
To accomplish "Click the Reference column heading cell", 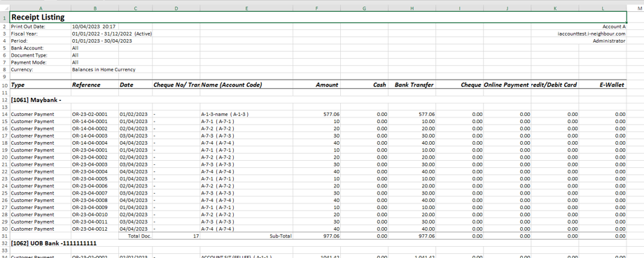I will tap(94, 85).
